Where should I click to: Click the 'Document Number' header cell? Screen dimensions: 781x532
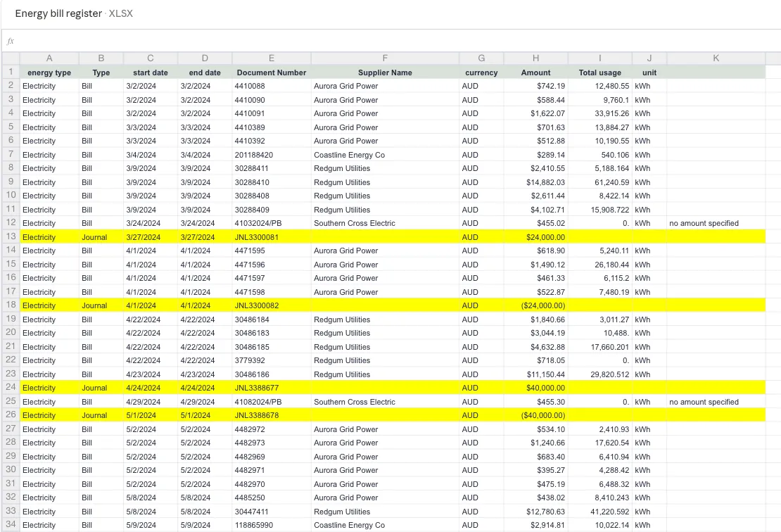coord(272,72)
